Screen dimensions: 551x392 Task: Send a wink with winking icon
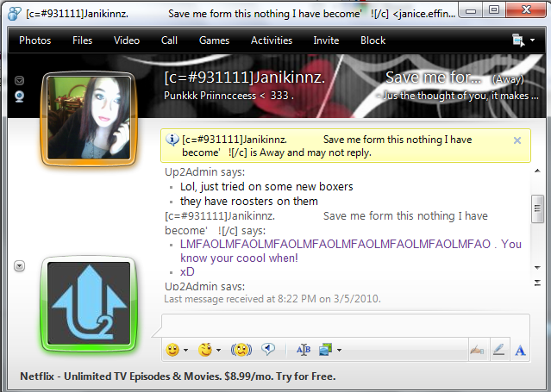(x=205, y=350)
